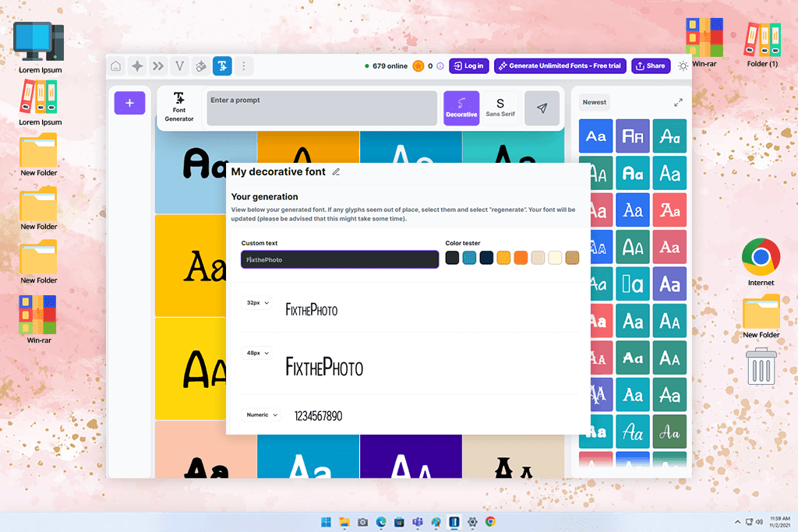Send the prompt with paper plane icon
This screenshot has height=532, width=798.
542,108
